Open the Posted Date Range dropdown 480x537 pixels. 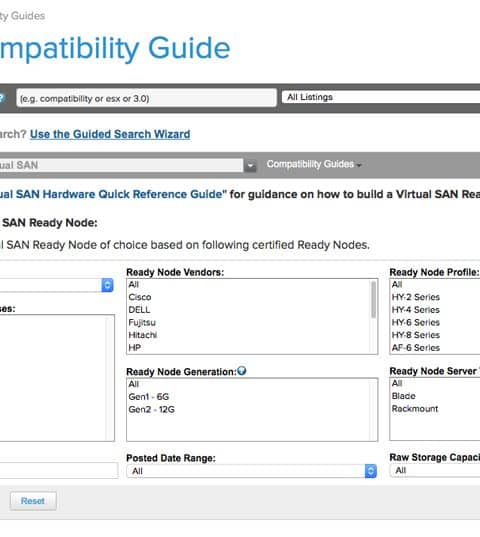pos(252,471)
